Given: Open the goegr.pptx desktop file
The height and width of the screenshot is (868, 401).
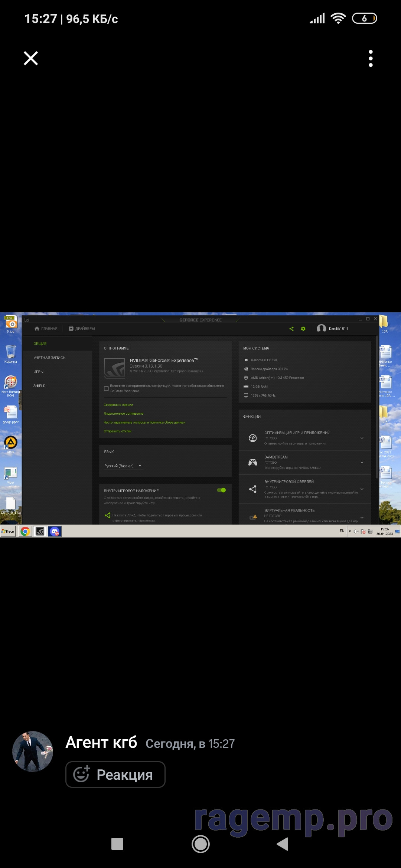Looking at the screenshot, I should tap(11, 415).
